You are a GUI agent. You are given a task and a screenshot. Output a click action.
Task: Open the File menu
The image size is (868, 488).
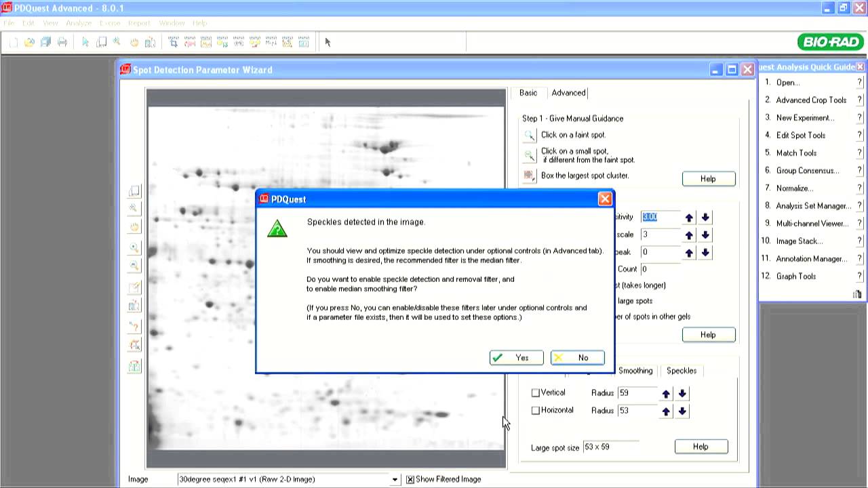[x=9, y=23]
